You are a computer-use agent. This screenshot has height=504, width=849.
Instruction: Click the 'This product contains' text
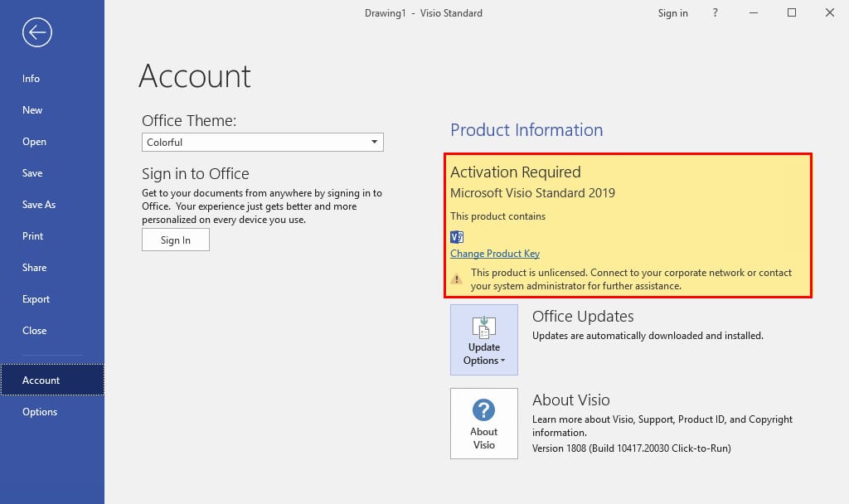pyautogui.click(x=498, y=216)
